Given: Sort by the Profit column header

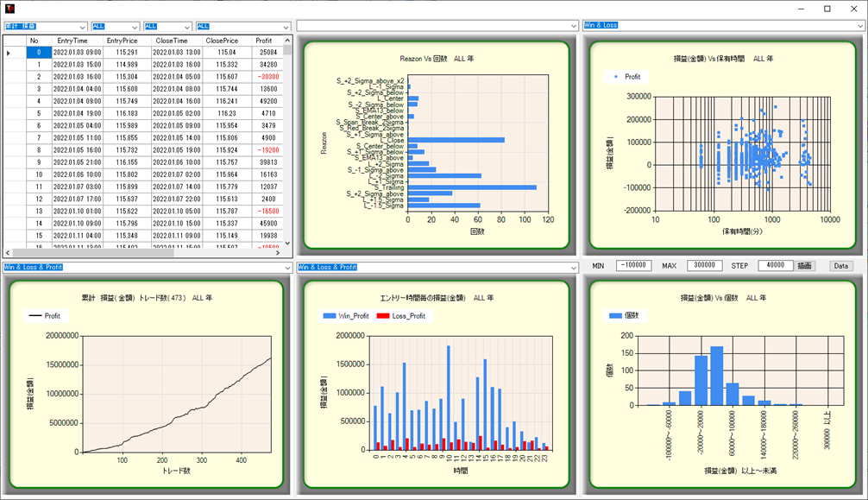Looking at the screenshot, I should (263, 41).
